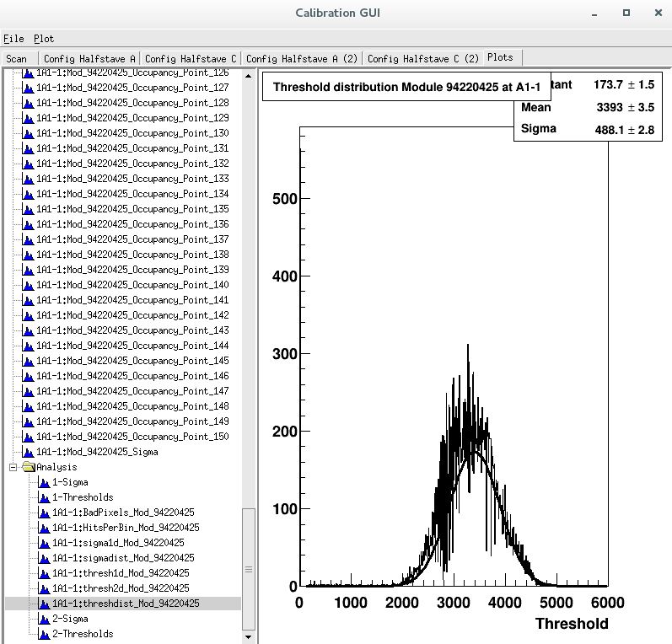Click histogram icon beside thresh1d_Mod_94220425
This screenshot has width=672, height=644.
[x=44, y=573]
